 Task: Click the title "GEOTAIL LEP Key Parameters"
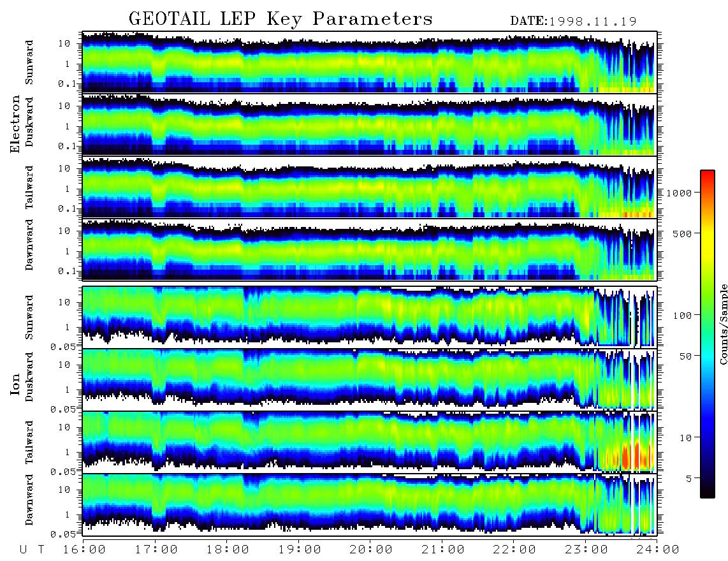[x=280, y=18]
